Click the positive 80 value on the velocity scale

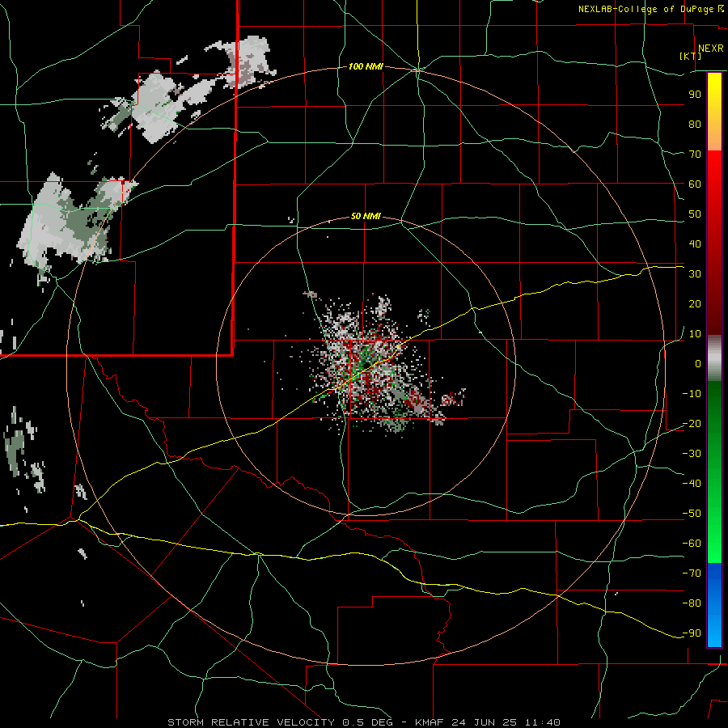pos(695,125)
